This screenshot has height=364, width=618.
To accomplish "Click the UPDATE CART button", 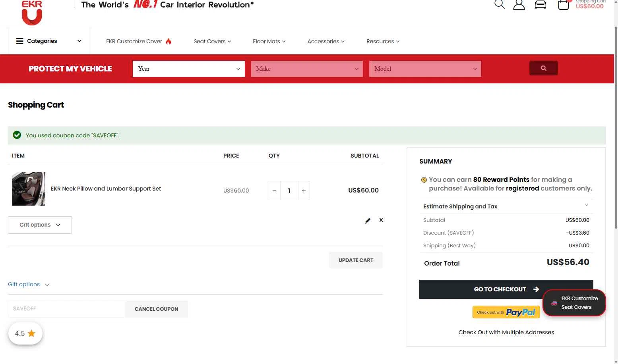I will tap(356, 260).
